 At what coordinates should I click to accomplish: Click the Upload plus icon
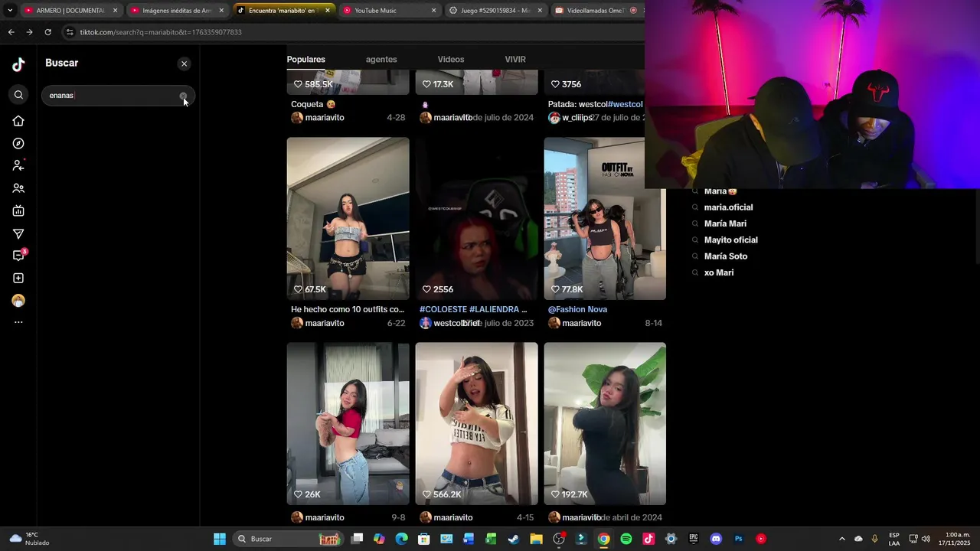click(x=18, y=279)
